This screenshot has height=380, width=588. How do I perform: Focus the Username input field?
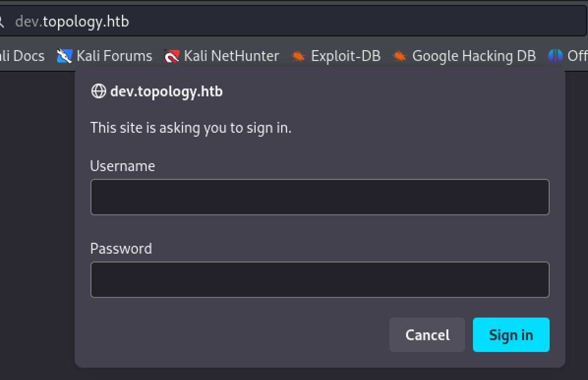pos(320,197)
